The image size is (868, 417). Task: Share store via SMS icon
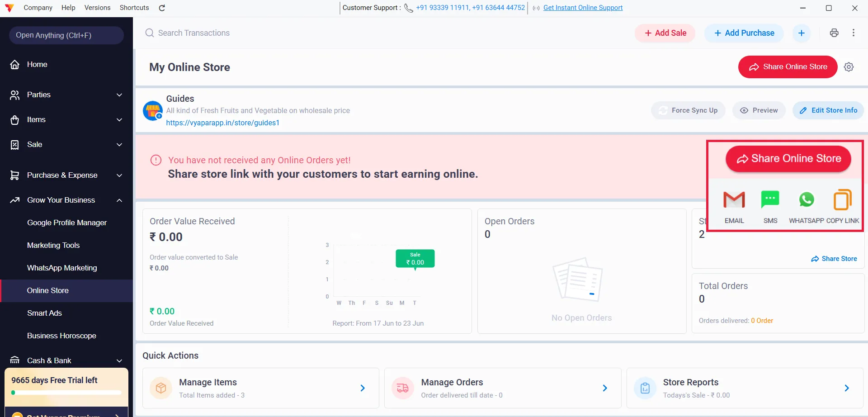pos(770,199)
